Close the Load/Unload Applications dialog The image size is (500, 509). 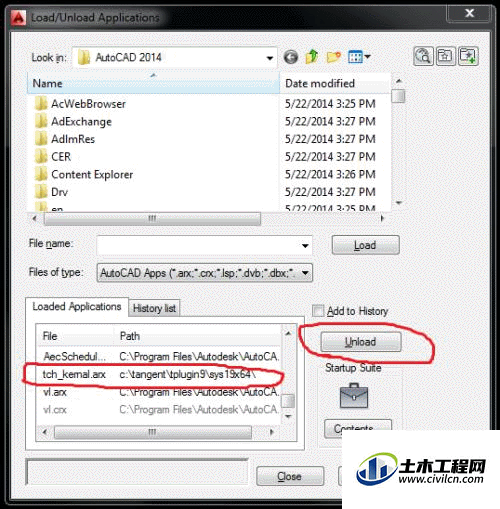pos(469,13)
